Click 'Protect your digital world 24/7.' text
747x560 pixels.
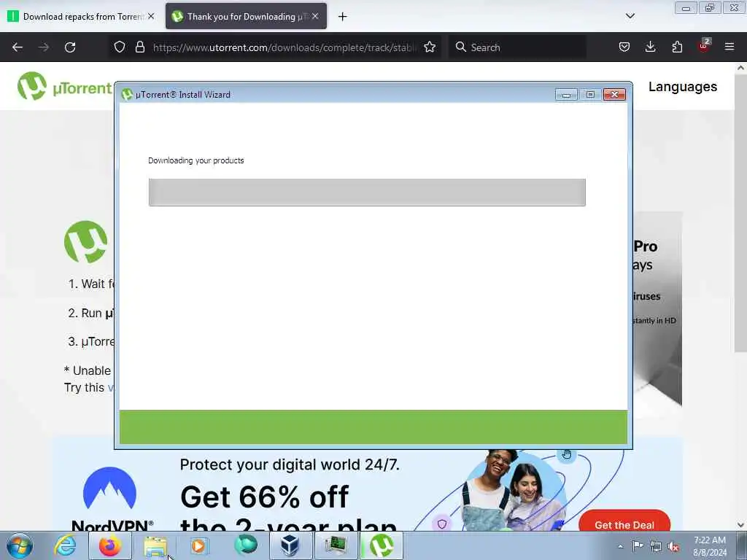click(290, 464)
